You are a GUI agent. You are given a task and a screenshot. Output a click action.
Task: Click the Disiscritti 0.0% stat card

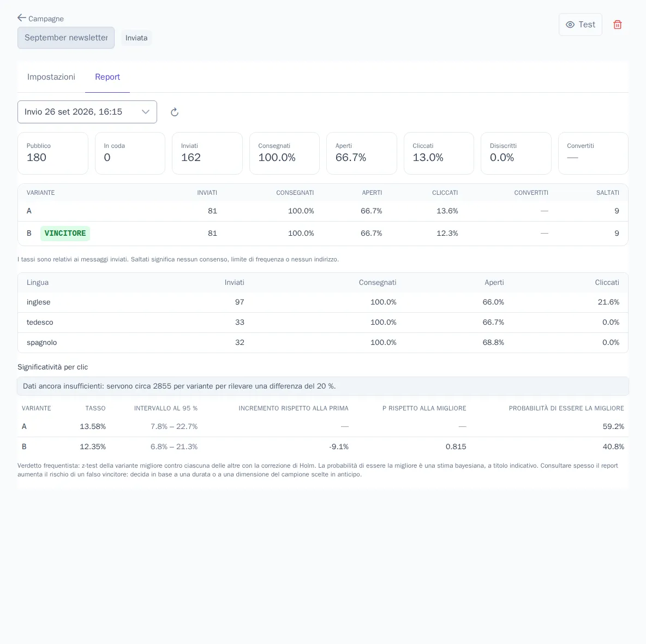(516, 153)
